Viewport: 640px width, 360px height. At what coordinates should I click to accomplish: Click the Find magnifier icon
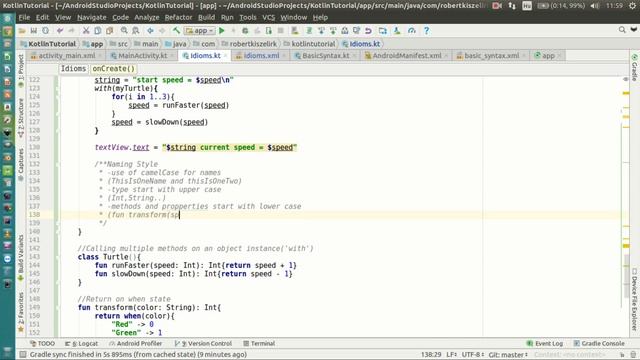point(124,31)
